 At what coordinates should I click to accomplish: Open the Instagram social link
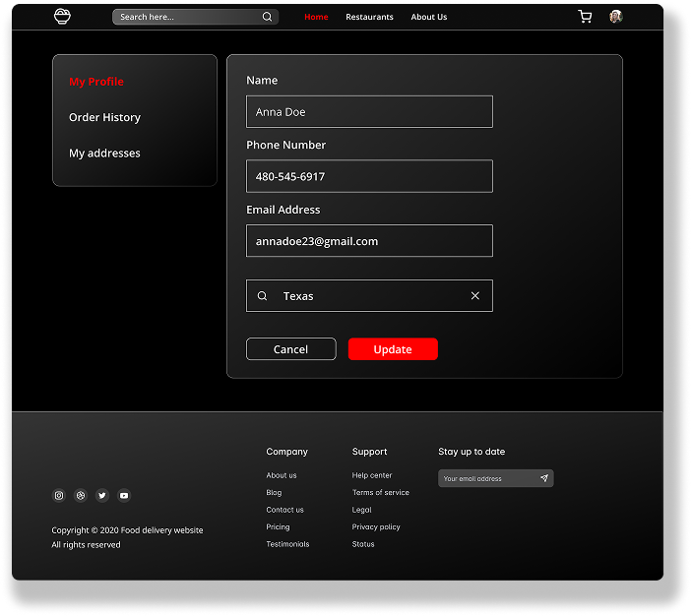point(59,495)
